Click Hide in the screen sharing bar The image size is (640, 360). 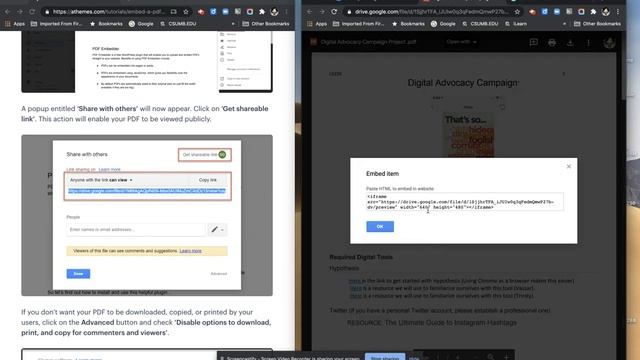[x=414, y=358]
